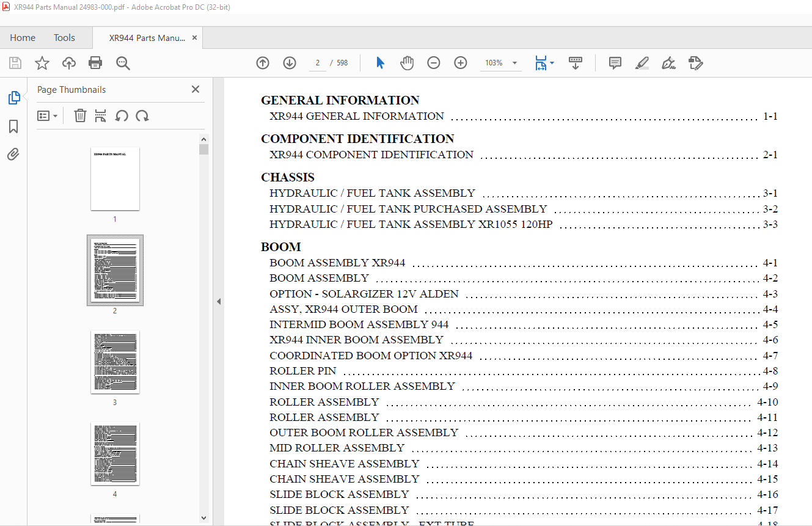Select page 3 thumbnail
812x526 pixels.
point(115,362)
